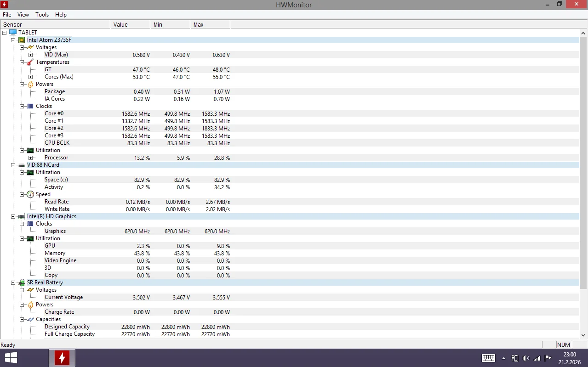Image resolution: width=588 pixels, height=367 pixels.
Task: Click the Clocks icon under Intel HD Graphics
Action: point(30,224)
